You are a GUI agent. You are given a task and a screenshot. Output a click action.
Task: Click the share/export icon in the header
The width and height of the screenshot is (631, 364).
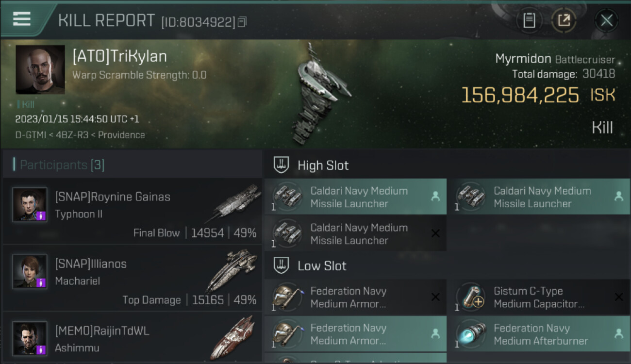tap(564, 20)
